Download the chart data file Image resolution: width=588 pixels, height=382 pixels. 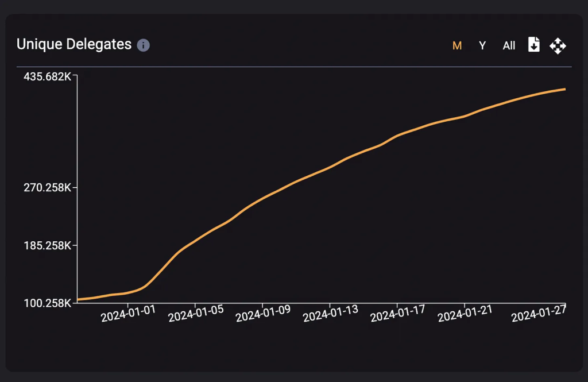(x=534, y=45)
